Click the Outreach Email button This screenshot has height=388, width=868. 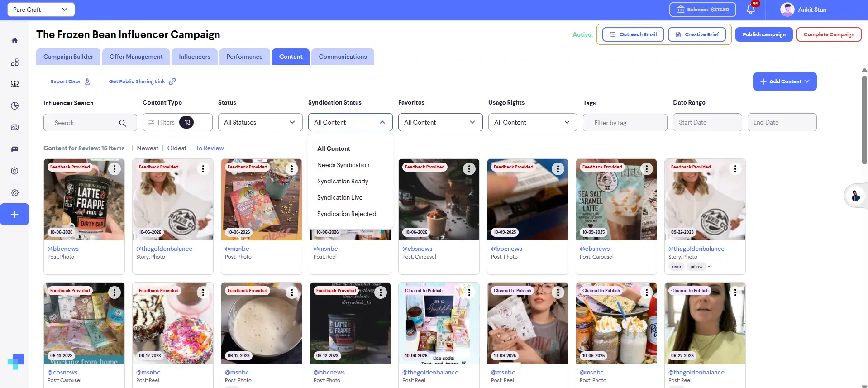(633, 34)
